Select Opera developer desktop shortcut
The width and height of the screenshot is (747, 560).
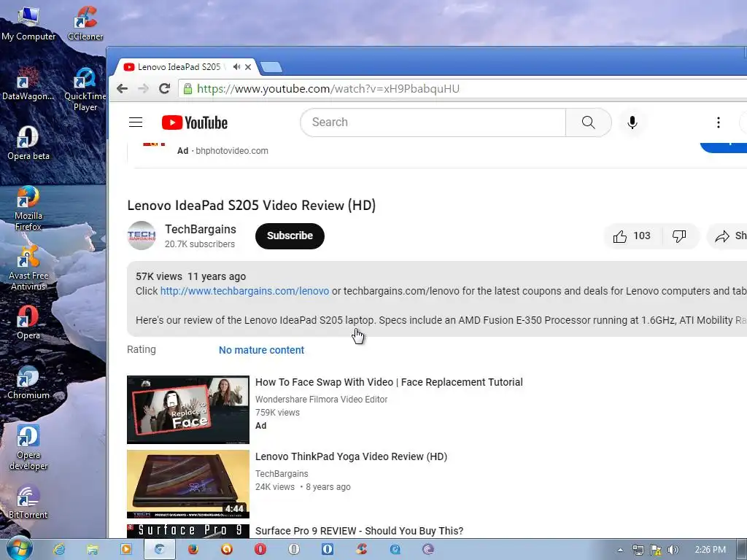(x=28, y=448)
